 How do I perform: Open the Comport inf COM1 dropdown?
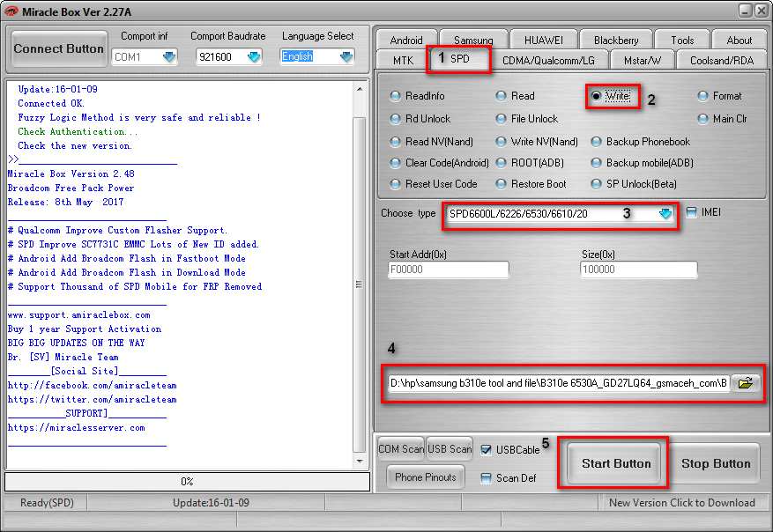pyautogui.click(x=169, y=57)
